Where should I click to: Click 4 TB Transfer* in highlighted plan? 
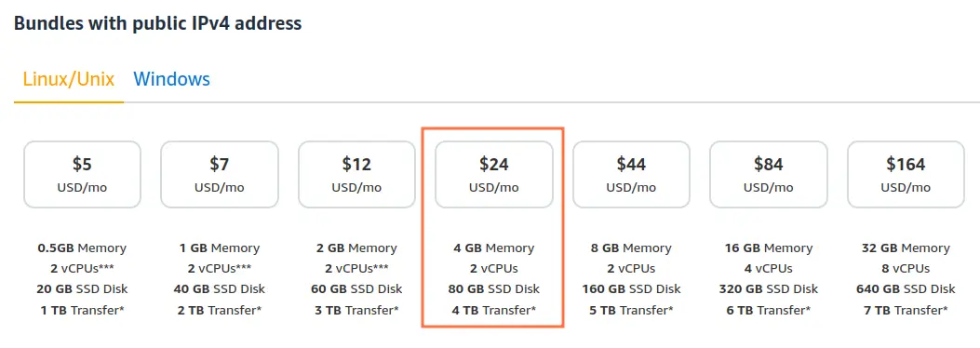click(494, 310)
